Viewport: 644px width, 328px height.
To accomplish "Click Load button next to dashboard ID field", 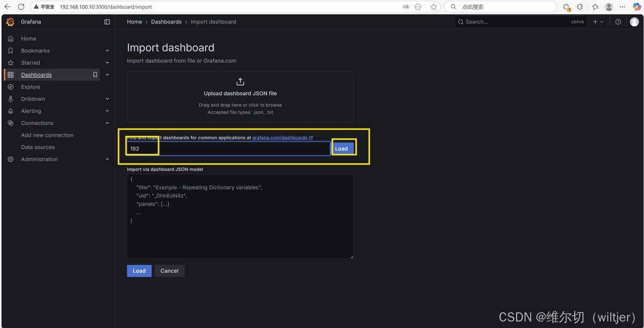I will (x=343, y=148).
